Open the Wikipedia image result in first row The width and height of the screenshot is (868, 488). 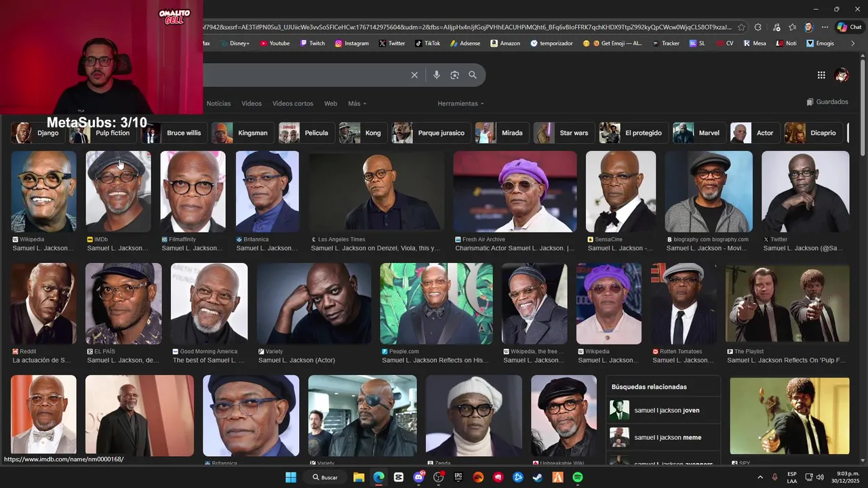(x=43, y=192)
